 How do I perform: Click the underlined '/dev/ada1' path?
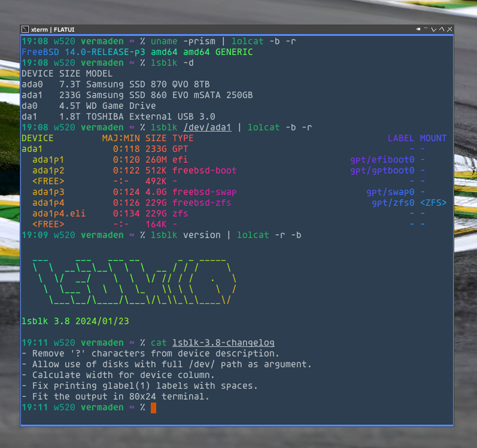(207, 127)
